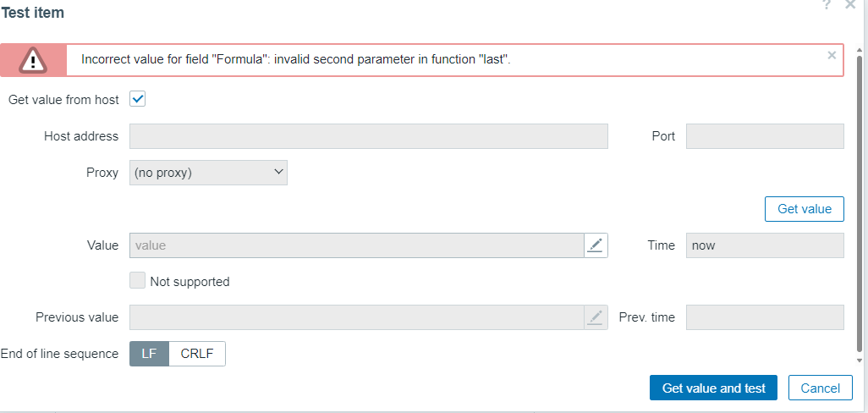868x413 pixels.
Task: Click the Previous value pencil edit icon
Action: 596,317
